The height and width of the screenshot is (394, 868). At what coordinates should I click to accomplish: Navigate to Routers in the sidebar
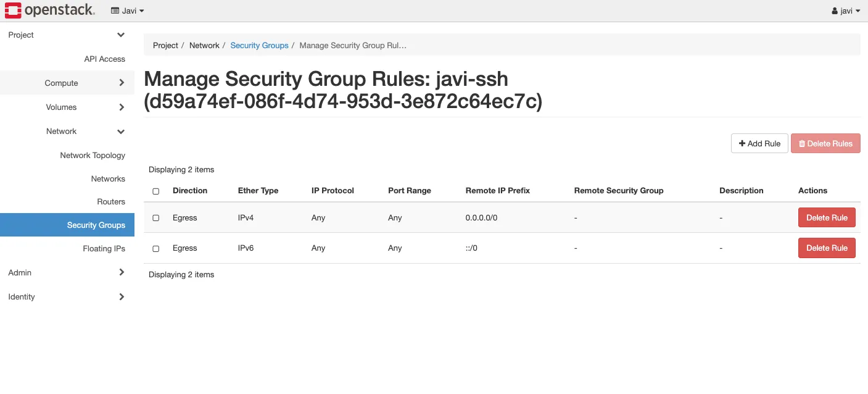[x=111, y=201]
